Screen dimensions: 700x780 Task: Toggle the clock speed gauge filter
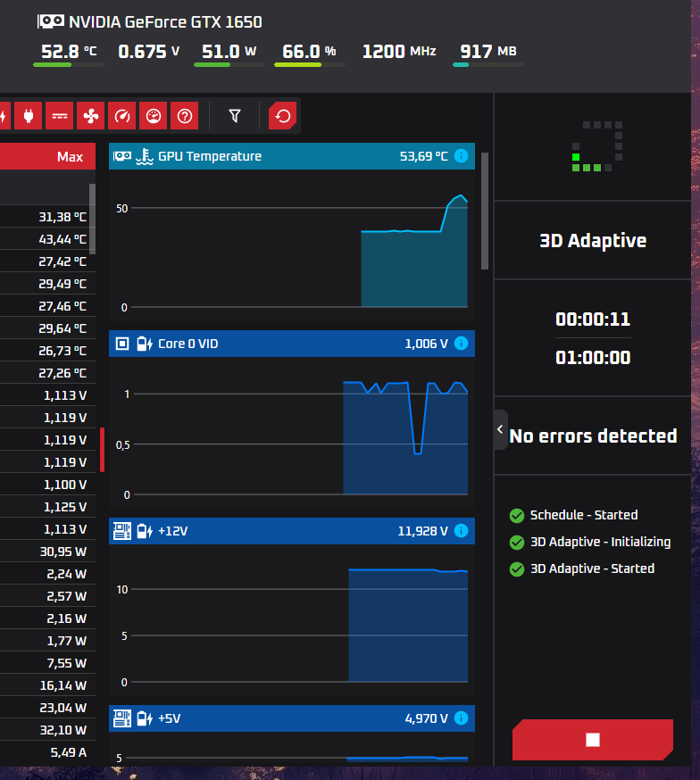[122, 116]
